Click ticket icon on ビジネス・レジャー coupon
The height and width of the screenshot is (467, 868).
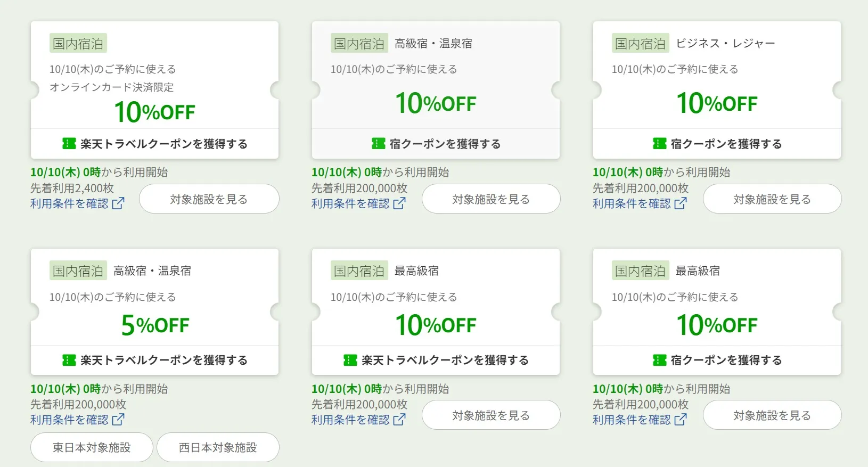[659, 144]
